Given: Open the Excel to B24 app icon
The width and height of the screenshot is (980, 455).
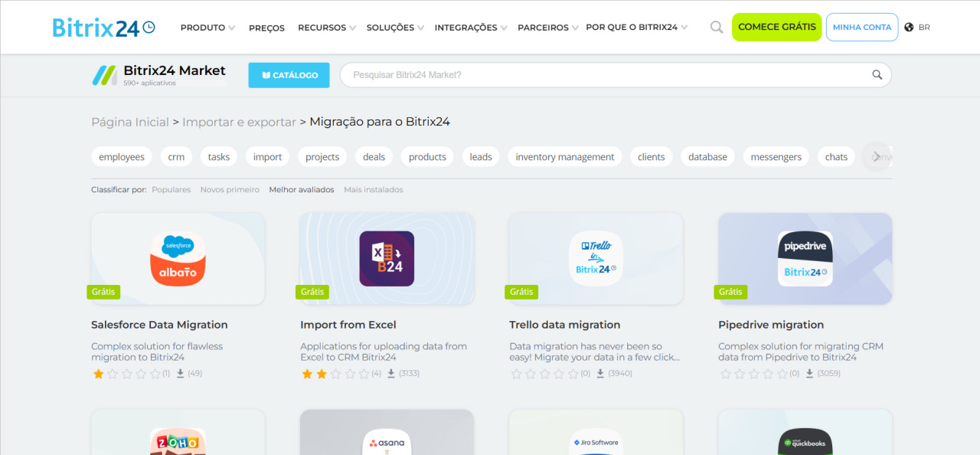Looking at the screenshot, I should [x=387, y=259].
